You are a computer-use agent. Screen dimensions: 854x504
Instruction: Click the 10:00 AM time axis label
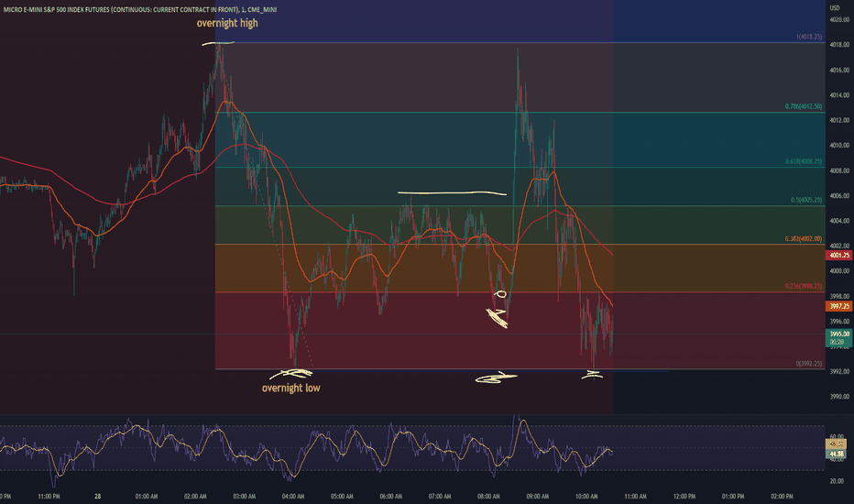[x=586, y=497]
